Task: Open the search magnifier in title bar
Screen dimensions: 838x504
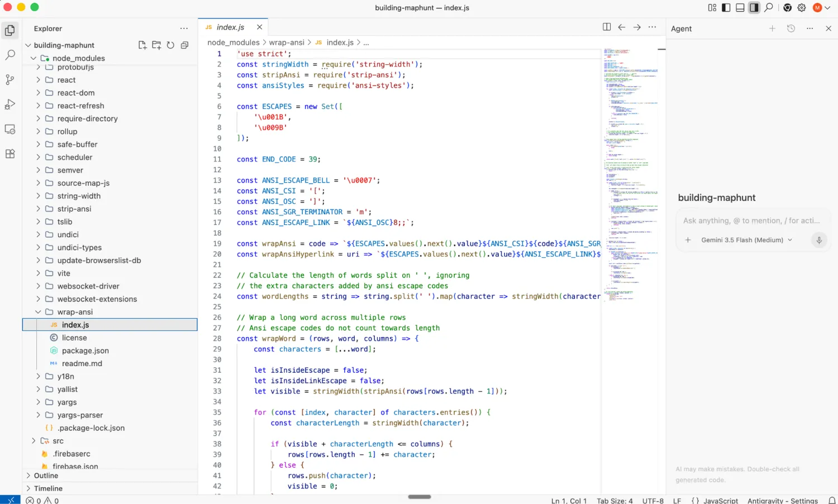Action: click(769, 7)
